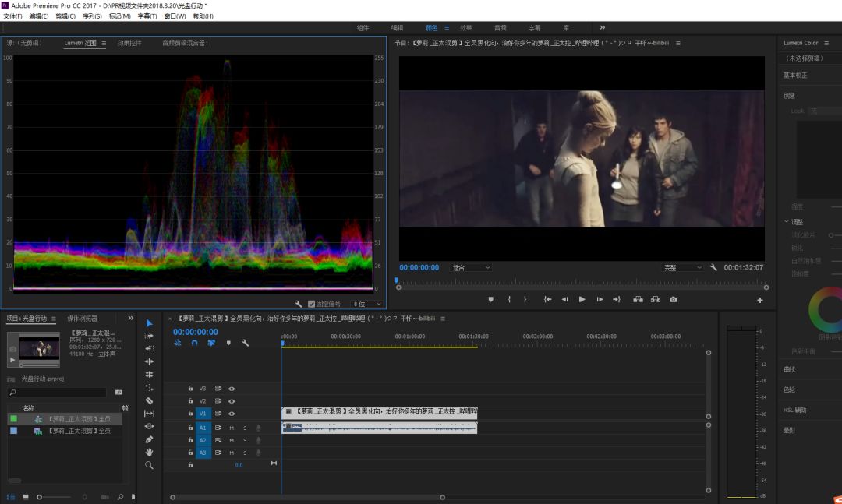Open the 媒体浏览器 panel tab
The height and width of the screenshot is (504, 842).
click(x=82, y=319)
